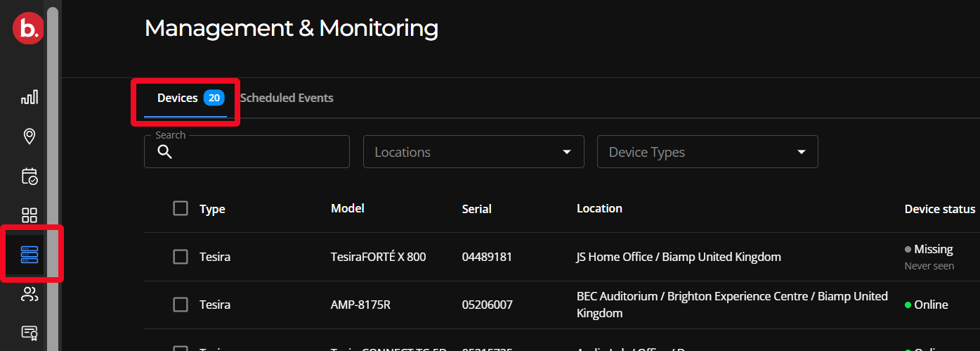Click the Never seen label
The image size is (980, 351).
point(929,266)
